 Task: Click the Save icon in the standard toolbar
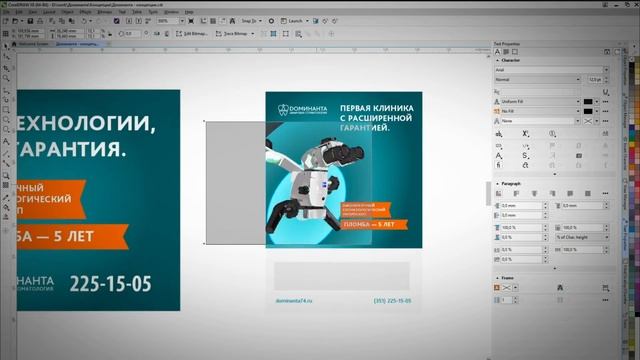(30, 21)
